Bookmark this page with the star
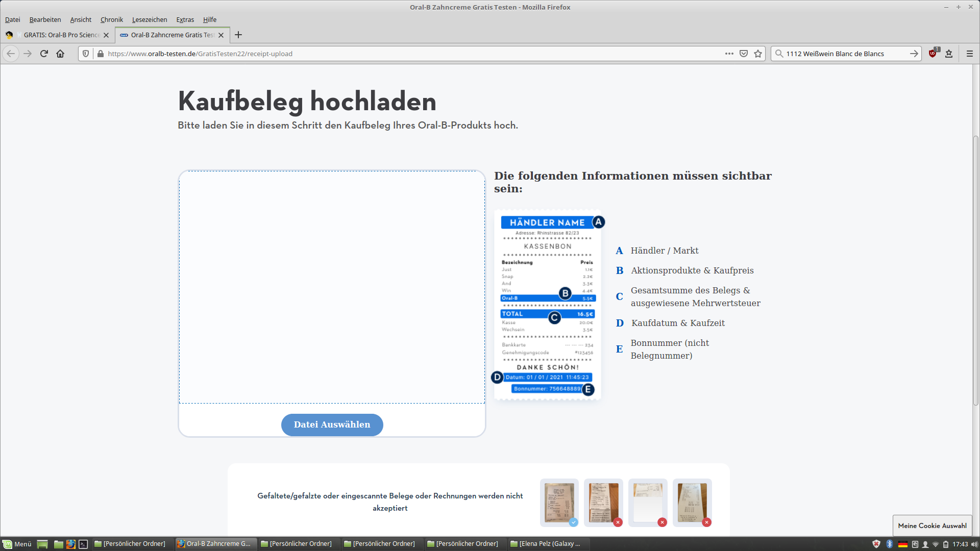 tap(758, 54)
